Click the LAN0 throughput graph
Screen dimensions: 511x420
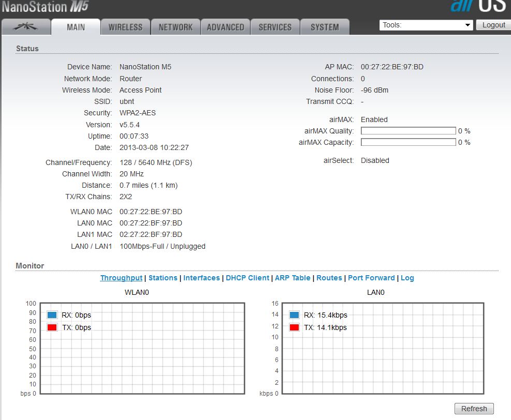pyautogui.click(x=383, y=349)
